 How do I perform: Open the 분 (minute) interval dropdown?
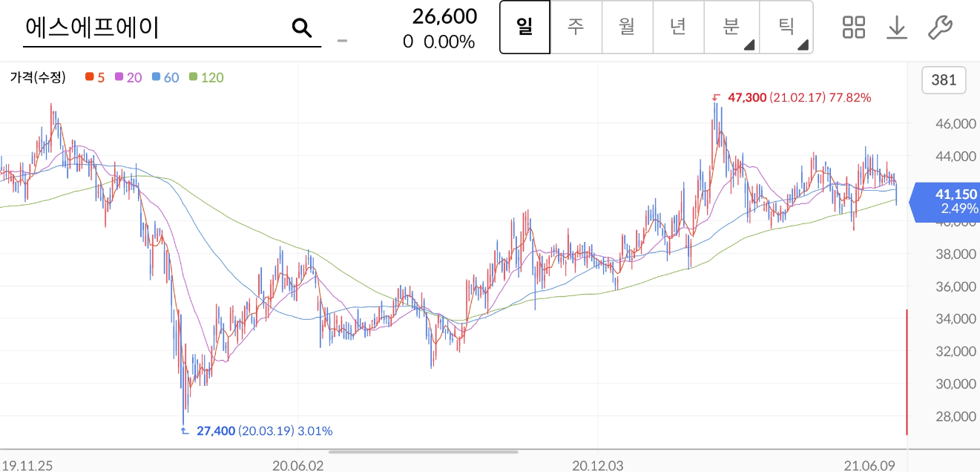pyautogui.click(x=731, y=27)
